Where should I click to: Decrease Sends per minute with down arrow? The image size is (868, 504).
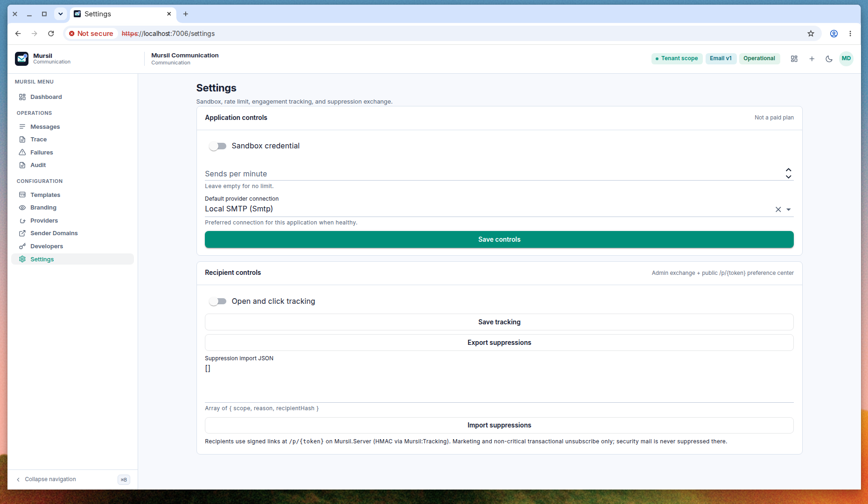coord(789,177)
